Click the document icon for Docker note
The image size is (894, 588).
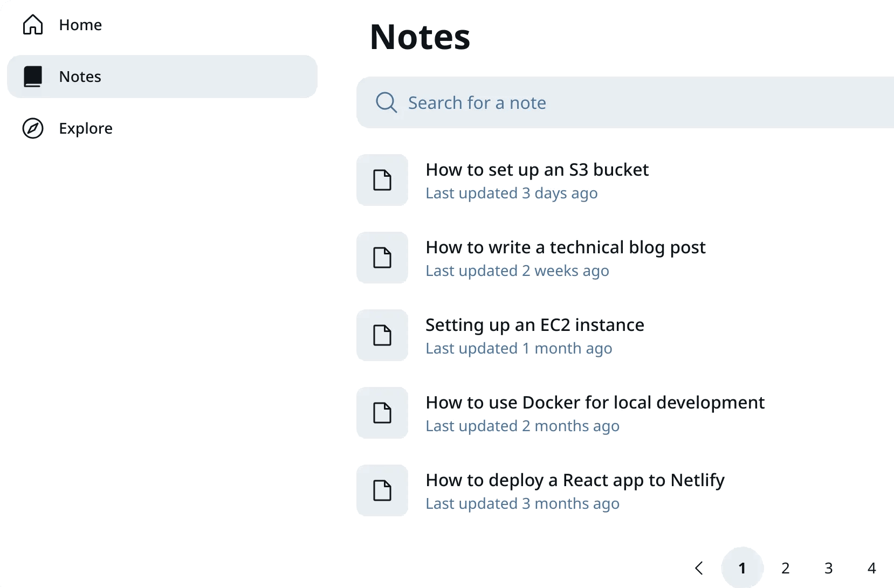382,413
